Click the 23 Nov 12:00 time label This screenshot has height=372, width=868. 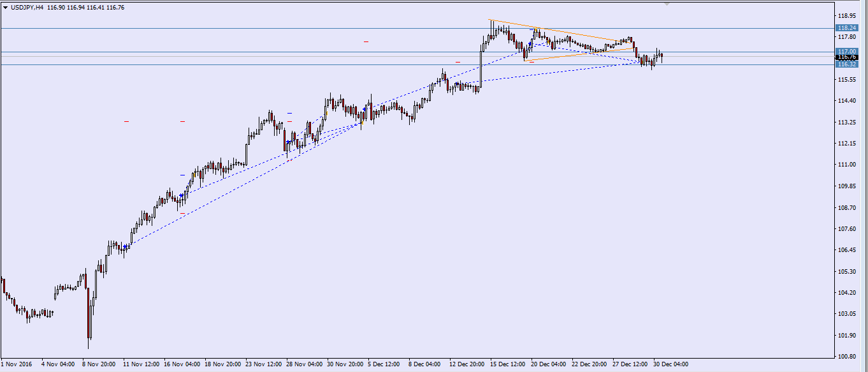[264, 364]
